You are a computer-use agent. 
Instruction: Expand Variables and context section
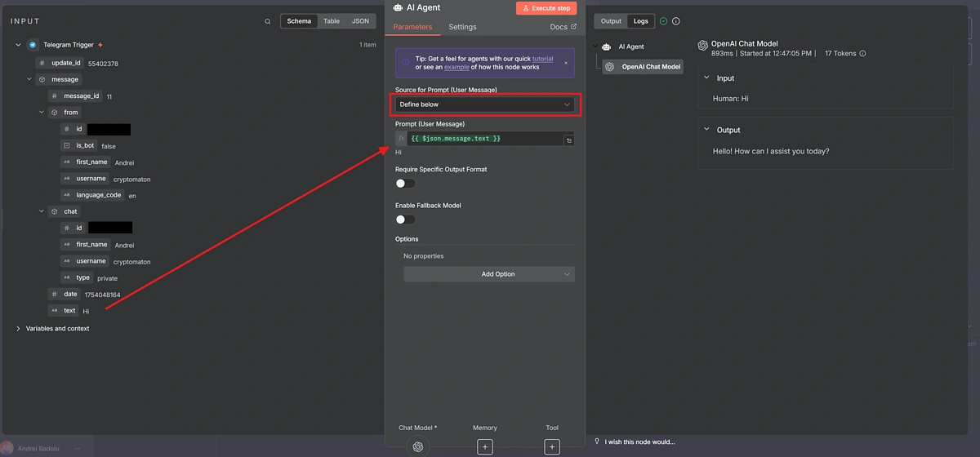coord(19,329)
